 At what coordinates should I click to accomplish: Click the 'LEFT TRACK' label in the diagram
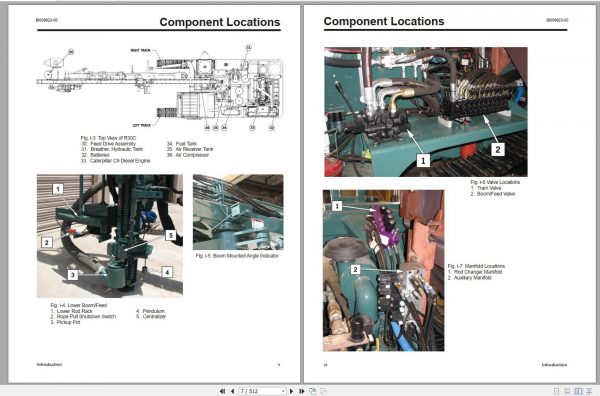pos(142,125)
